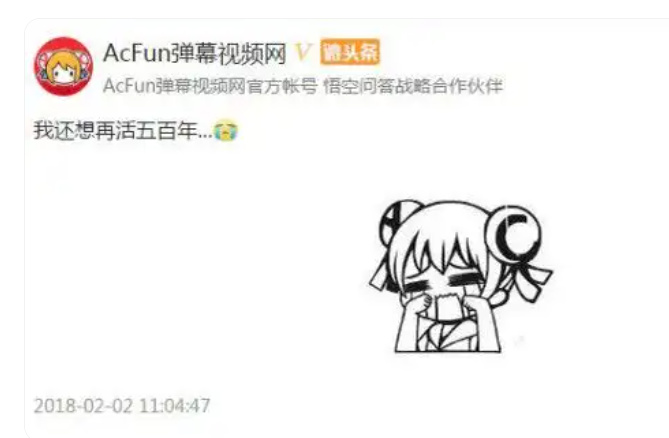Open the AcFun弹幕视频网 username link
This screenshot has height=438, width=669.
click(x=195, y=53)
